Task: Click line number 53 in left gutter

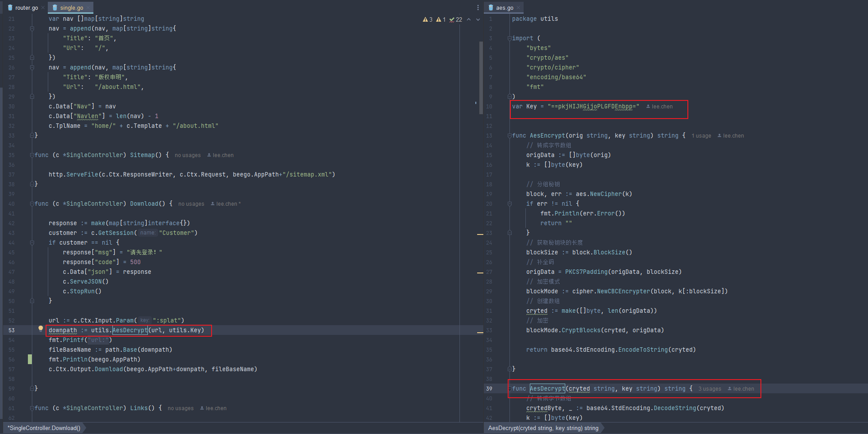Action: tap(12, 330)
